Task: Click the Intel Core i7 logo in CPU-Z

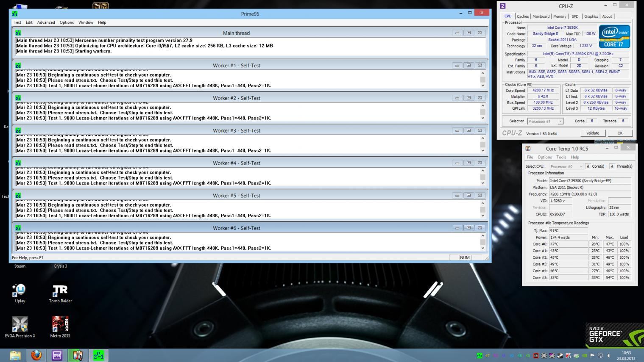Action: coord(614,36)
